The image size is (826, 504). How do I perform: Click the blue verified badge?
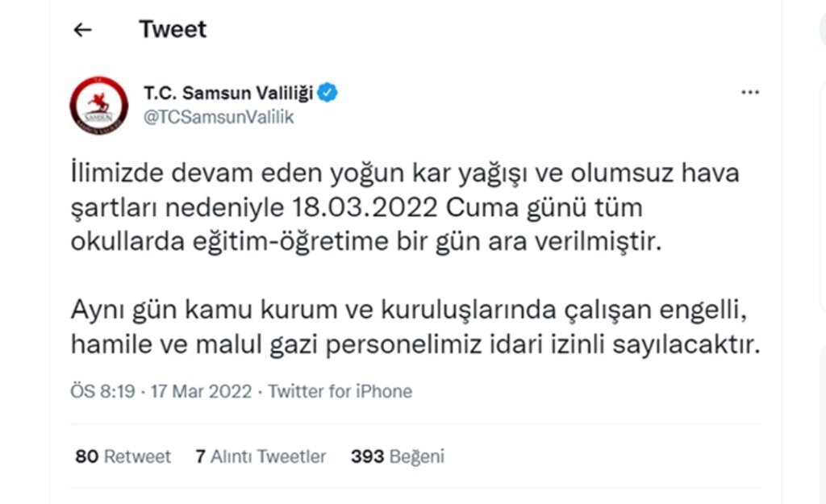point(327,93)
